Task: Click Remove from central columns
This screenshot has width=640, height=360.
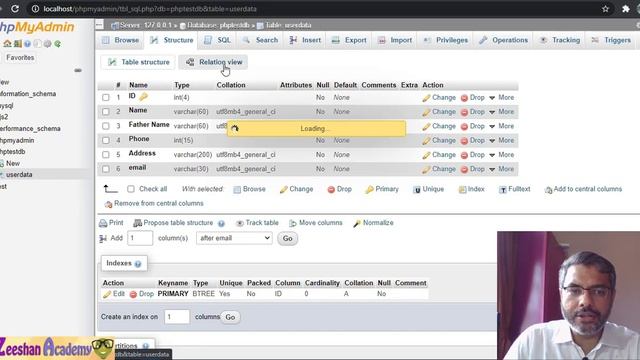Action: 154,203
